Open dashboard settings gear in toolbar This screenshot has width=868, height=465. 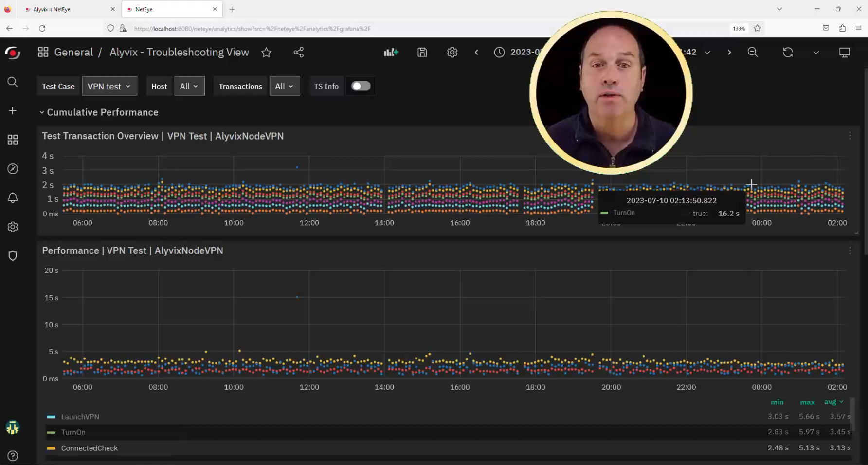click(452, 52)
